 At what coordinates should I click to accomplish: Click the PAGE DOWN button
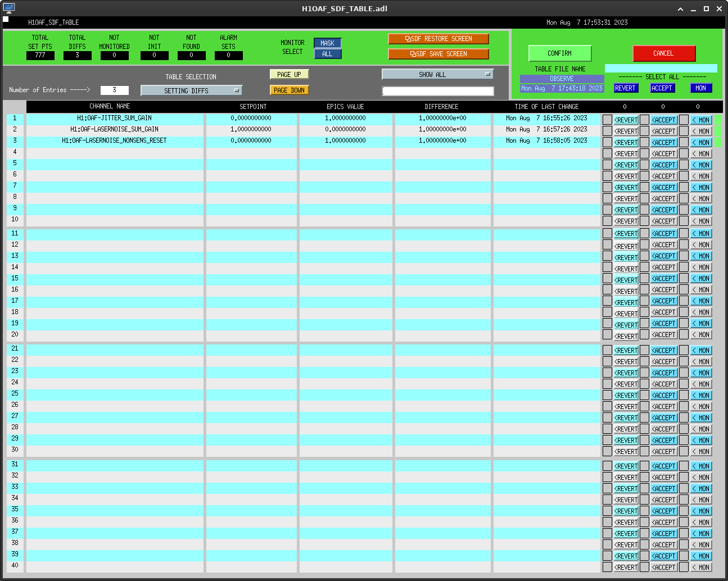289,90
